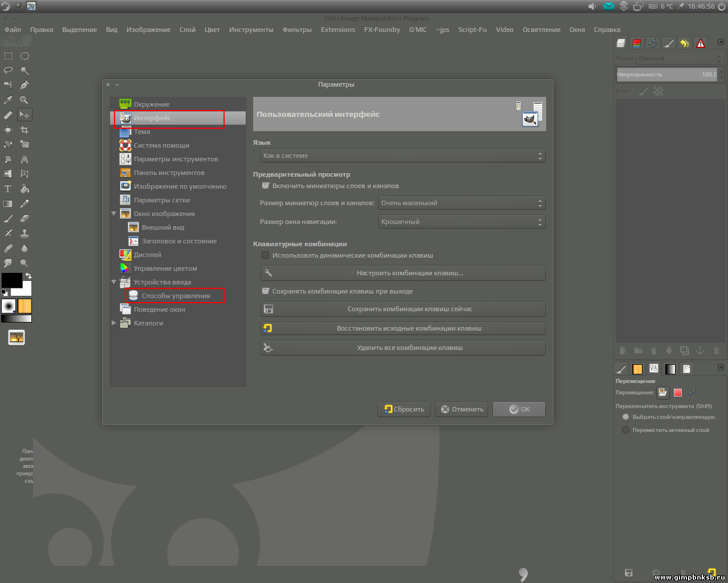Click the active image thumbnail in toolbox
The image size is (728, 583).
17,338
